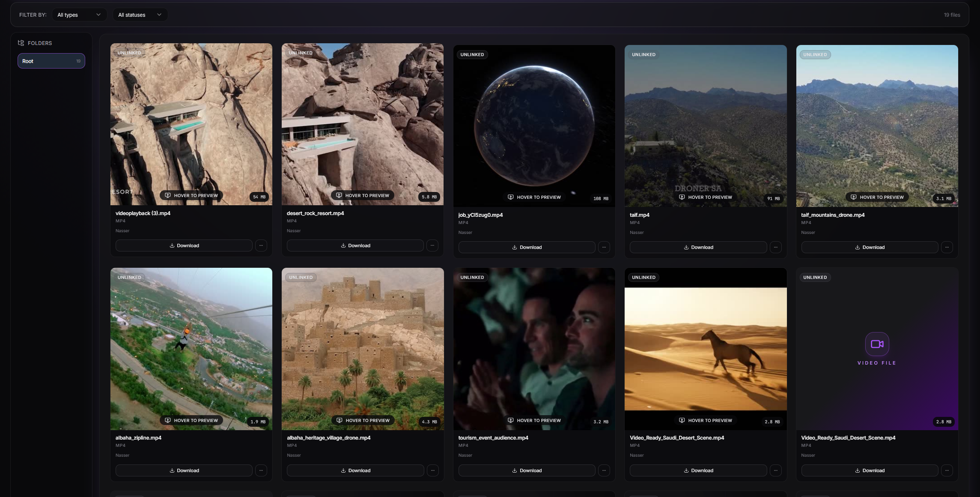Click the video file camera icon placeholder
Image resolution: width=980 pixels, height=497 pixels.
pos(877,344)
